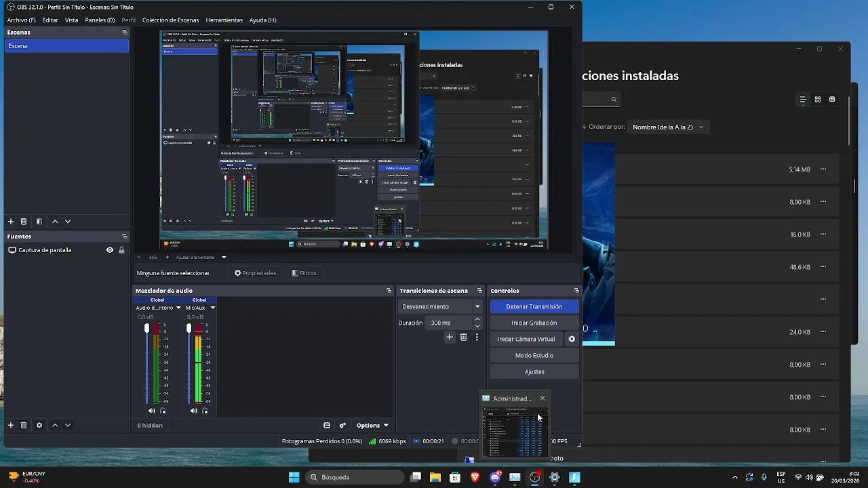
Task: Undock the Controles panel
Action: (576, 291)
